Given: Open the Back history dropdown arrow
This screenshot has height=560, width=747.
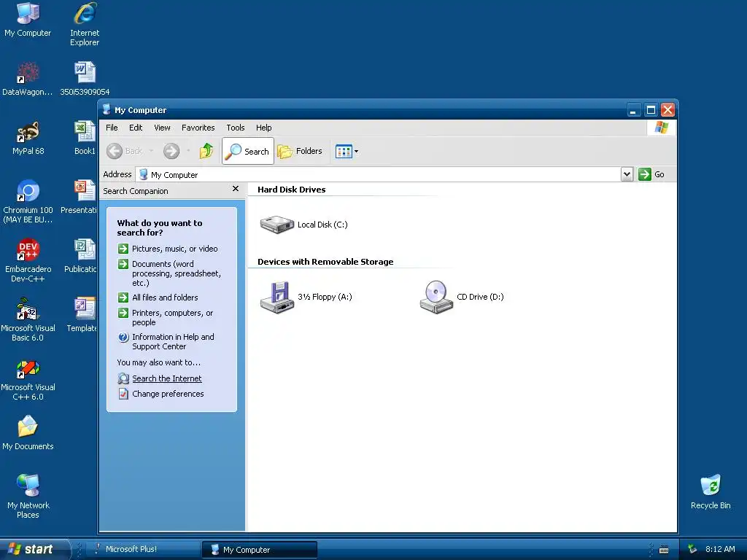Looking at the screenshot, I should (x=152, y=151).
